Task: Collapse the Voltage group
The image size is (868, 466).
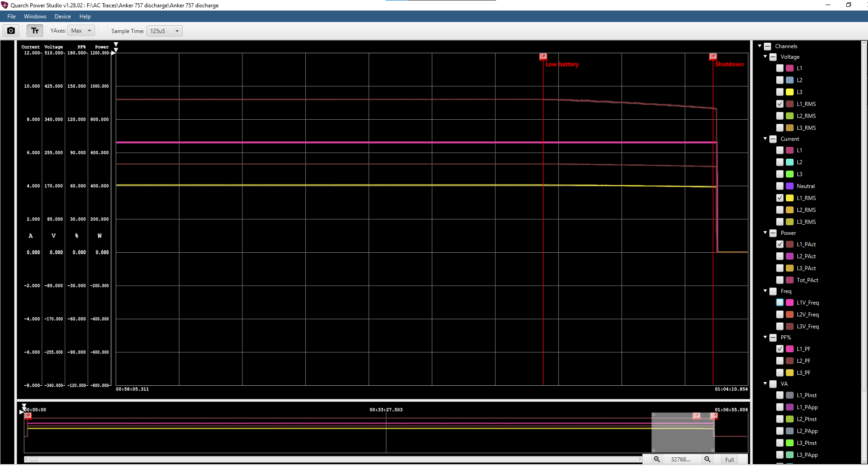Action: tap(765, 56)
